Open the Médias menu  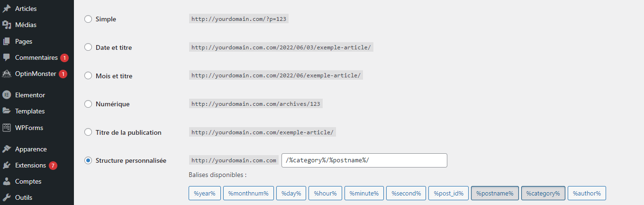click(x=26, y=25)
